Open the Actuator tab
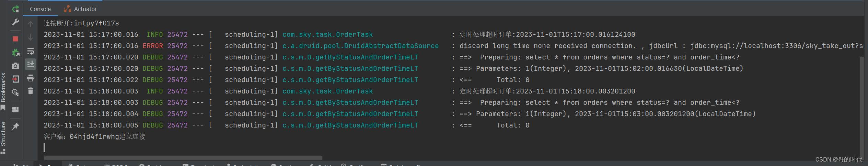This screenshot has width=868, height=166. pyautogui.click(x=81, y=9)
